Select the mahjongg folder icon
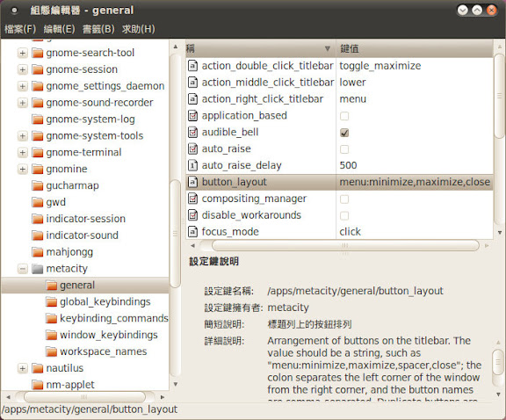 coord(38,252)
